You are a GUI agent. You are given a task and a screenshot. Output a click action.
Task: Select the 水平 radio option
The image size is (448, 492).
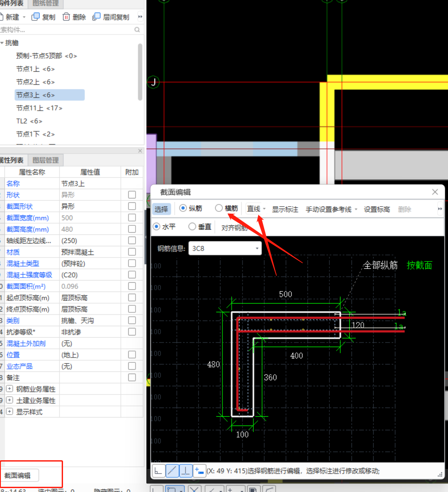pos(156,226)
